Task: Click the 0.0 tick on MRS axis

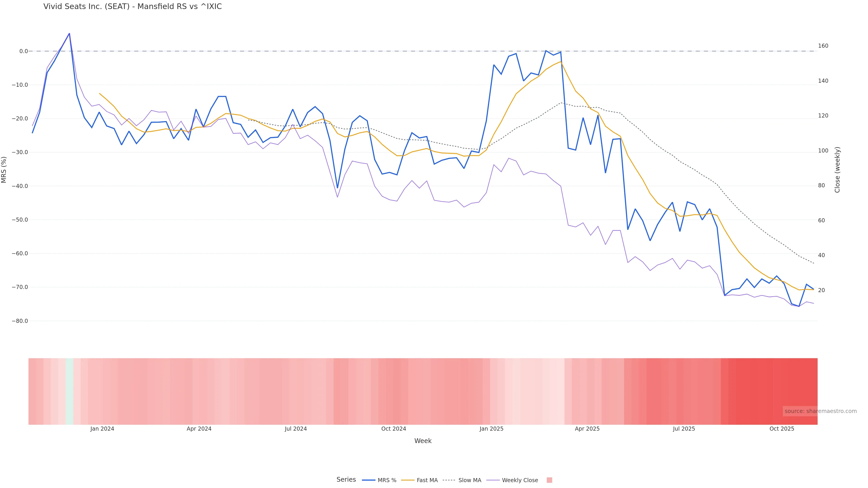Action: pos(24,51)
